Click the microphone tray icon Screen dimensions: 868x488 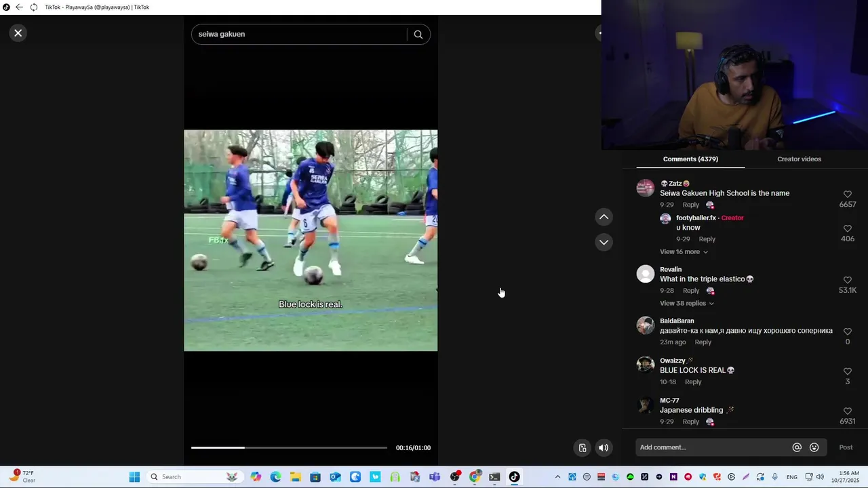775,477
